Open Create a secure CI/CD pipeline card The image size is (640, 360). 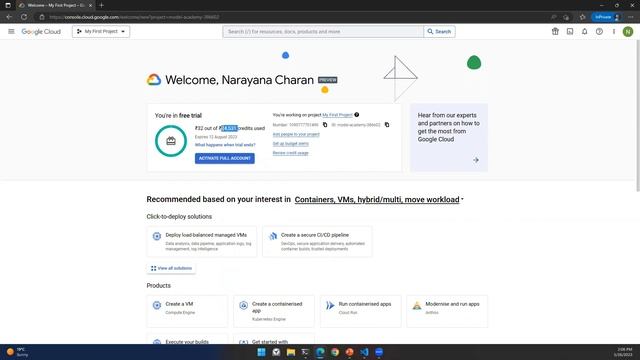pyautogui.click(x=317, y=242)
